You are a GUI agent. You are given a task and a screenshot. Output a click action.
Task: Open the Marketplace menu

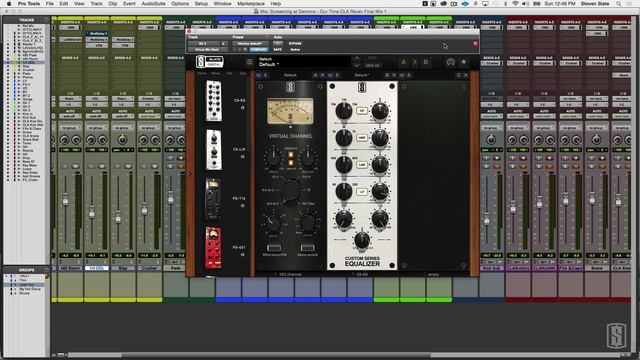(251, 4)
